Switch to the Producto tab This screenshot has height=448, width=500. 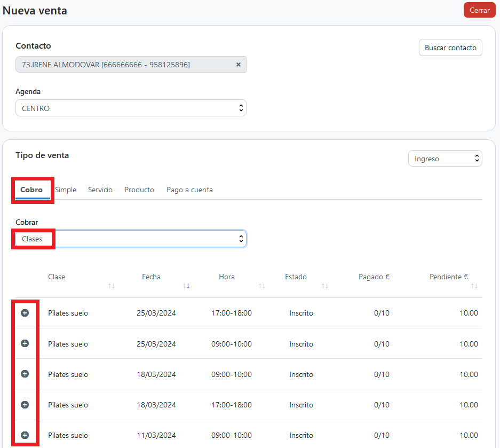click(139, 190)
